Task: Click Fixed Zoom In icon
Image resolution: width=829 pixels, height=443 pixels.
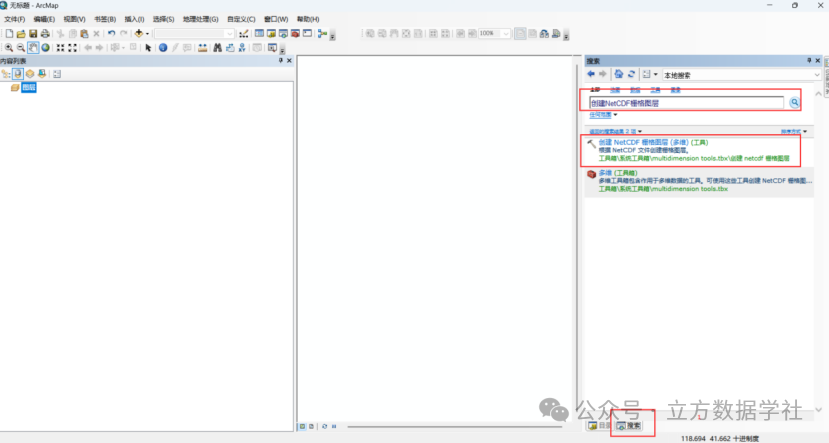Action: click(60, 48)
